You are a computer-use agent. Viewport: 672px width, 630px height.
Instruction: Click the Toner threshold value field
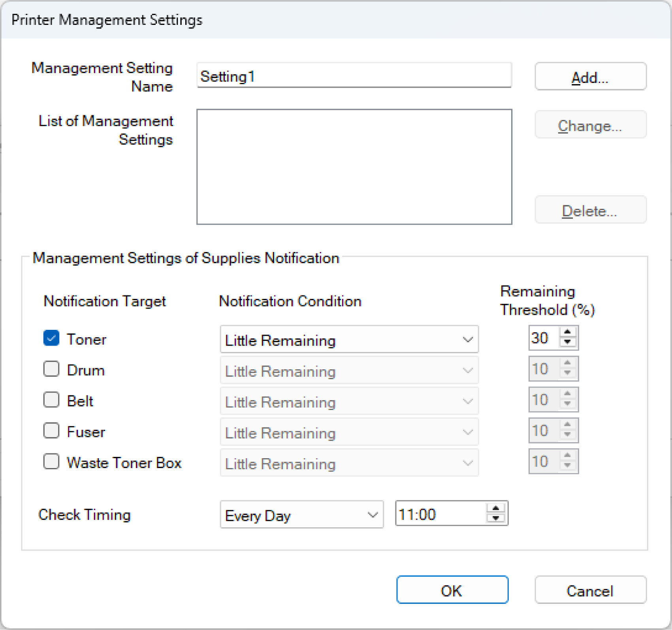coord(543,338)
